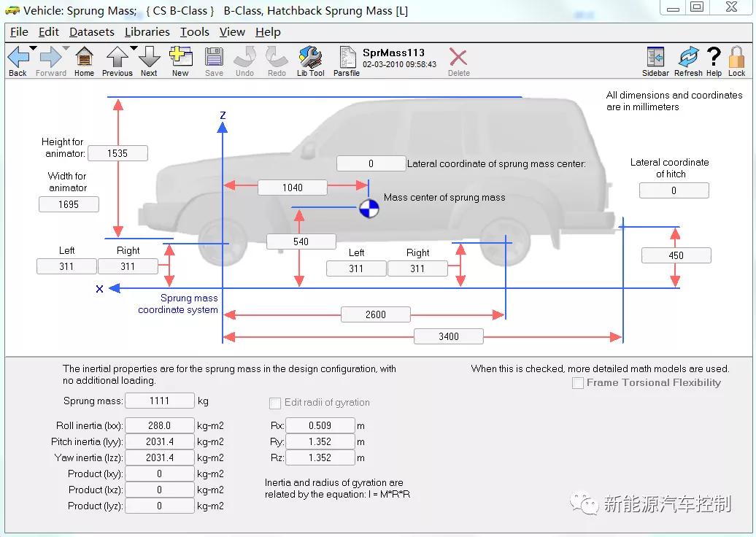
Task: Select the 2600 wheelbase dimension field
Action: click(x=375, y=314)
